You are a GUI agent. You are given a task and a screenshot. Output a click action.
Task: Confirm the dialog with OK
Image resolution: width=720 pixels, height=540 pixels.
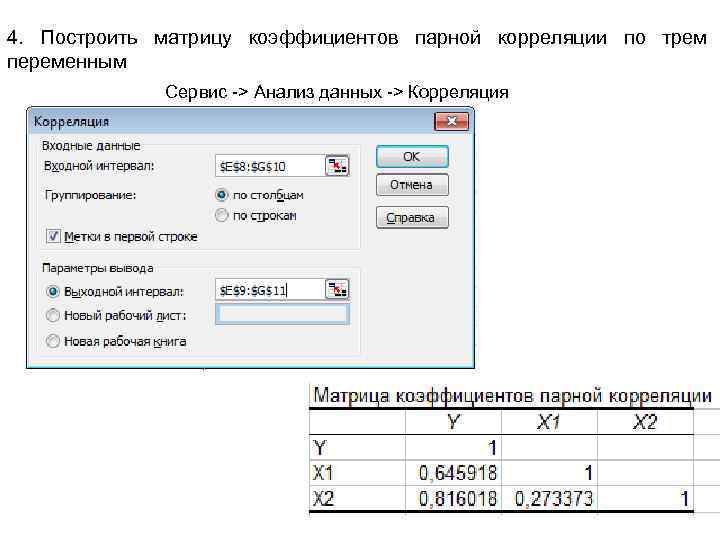pyautogui.click(x=412, y=157)
